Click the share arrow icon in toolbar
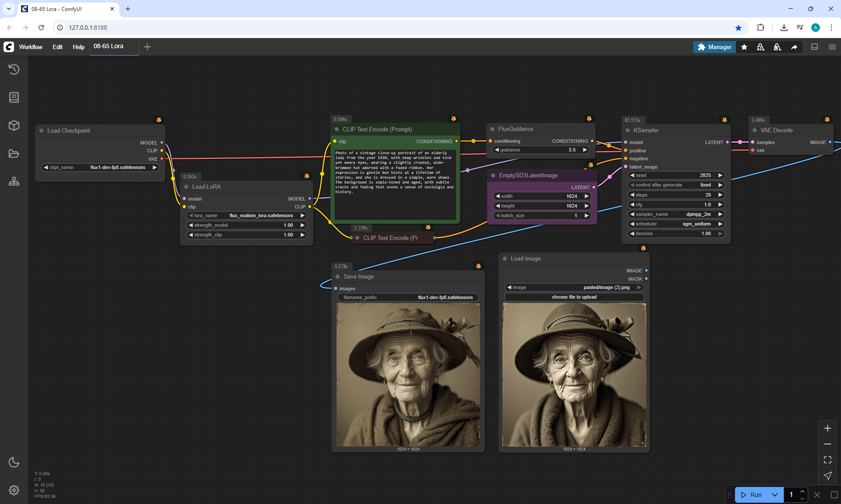 tap(794, 47)
